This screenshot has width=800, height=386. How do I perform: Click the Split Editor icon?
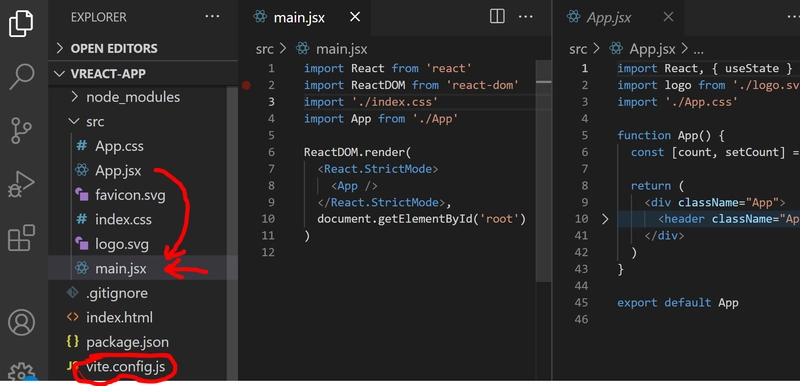click(x=497, y=17)
